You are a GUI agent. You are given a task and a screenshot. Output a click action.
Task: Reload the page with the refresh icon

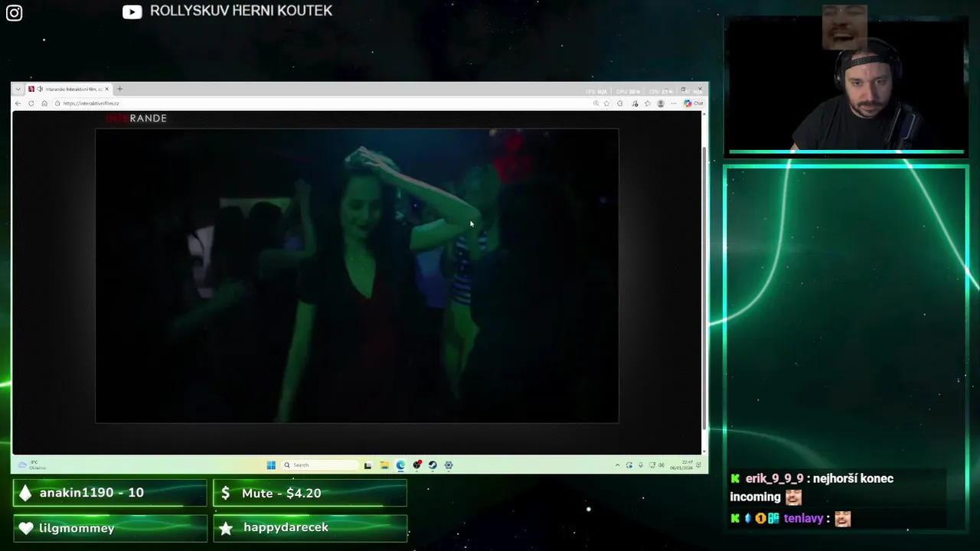(x=31, y=103)
